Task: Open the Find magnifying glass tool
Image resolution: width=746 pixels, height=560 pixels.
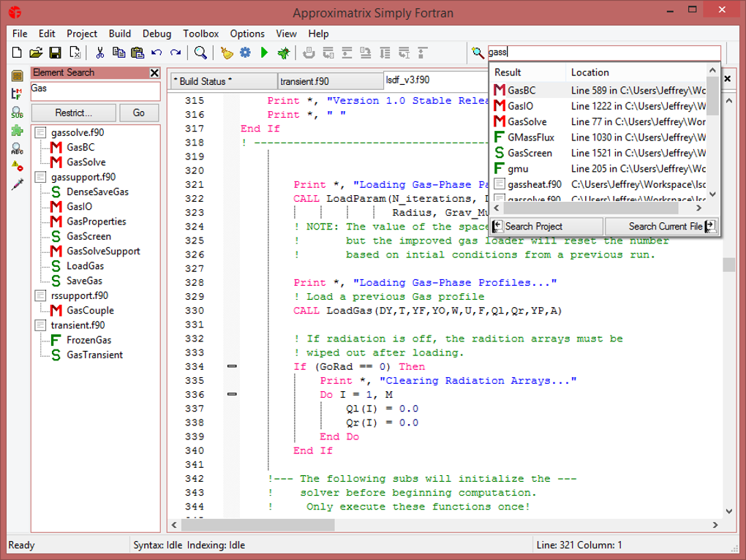Action: pyautogui.click(x=200, y=53)
